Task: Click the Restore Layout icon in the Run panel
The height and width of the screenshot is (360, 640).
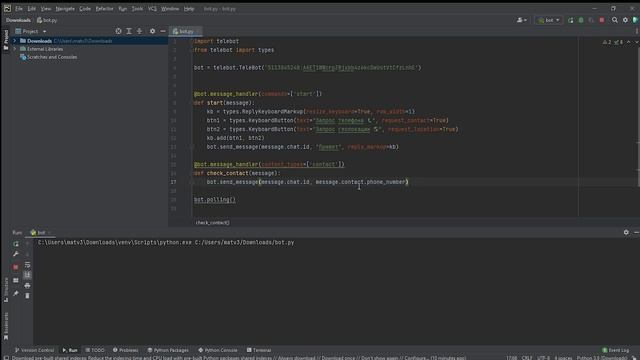Action: 16,280
